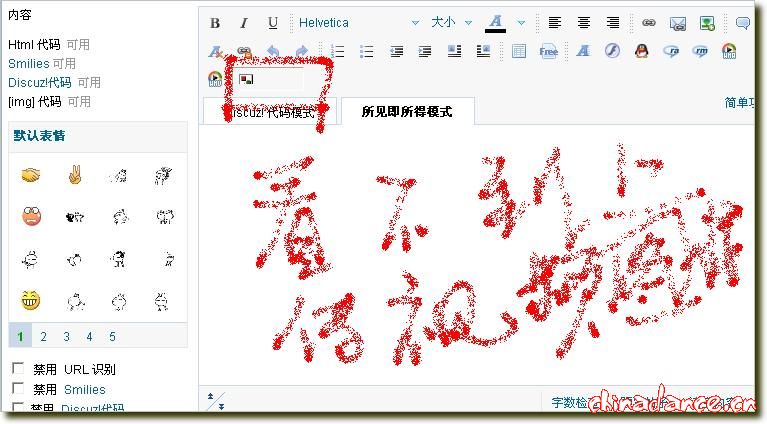
Task: Insert the red angry face smiley
Action: pyautogui.click(x=32, y=216)
